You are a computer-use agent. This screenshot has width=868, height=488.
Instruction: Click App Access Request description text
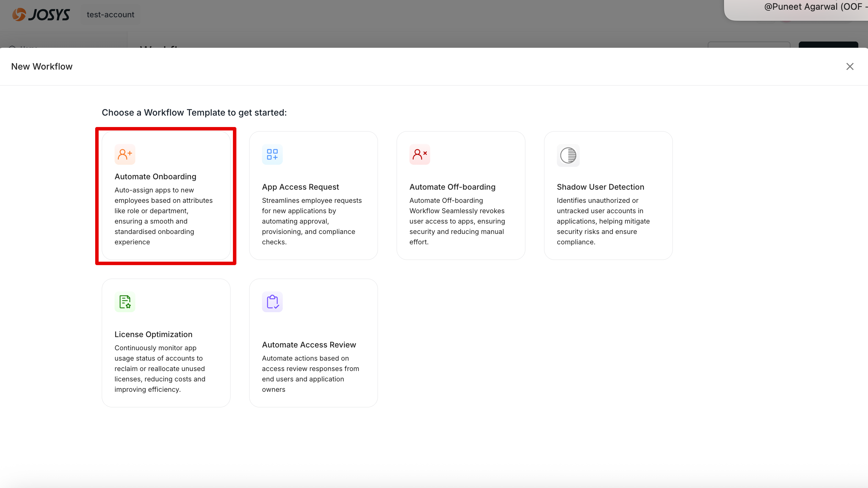tap(311, 221)
